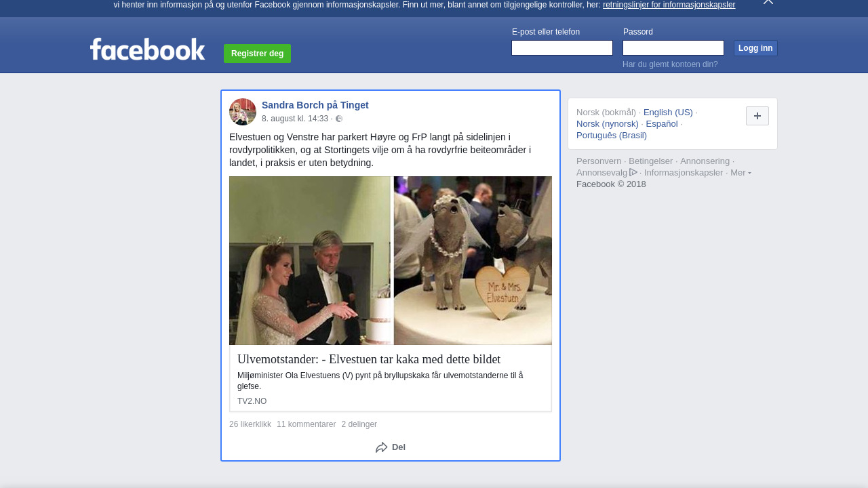Expand the Mer footer dropdown
Screen dimensions: 868x488
pyautogui.click(x=741, y=173)
